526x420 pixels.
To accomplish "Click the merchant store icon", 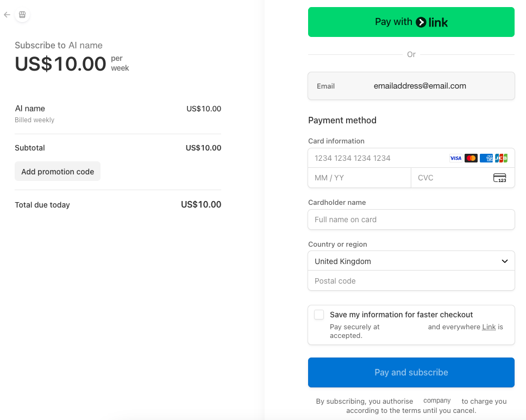I will (x=22, y=15).
